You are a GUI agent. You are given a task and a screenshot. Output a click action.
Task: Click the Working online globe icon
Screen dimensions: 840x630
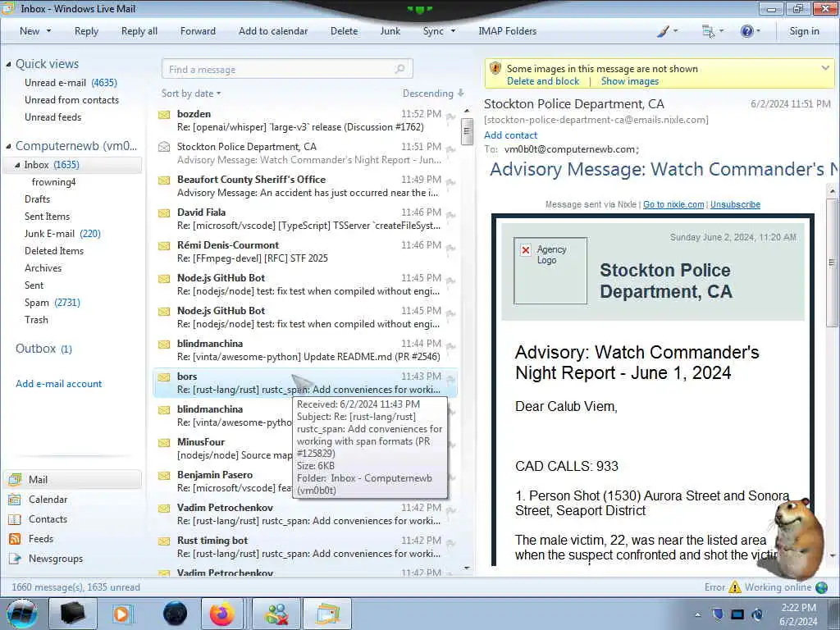coord(821,587)
